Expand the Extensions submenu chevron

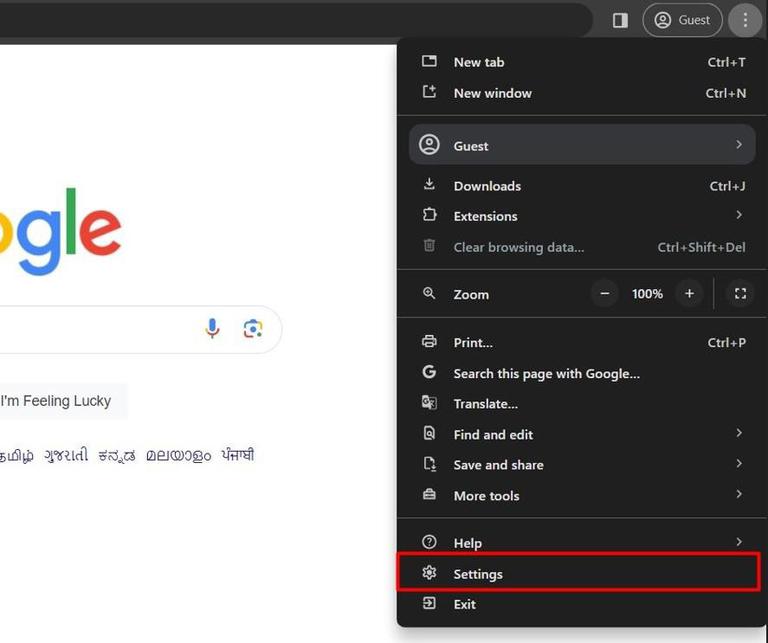tap(739, 215)
